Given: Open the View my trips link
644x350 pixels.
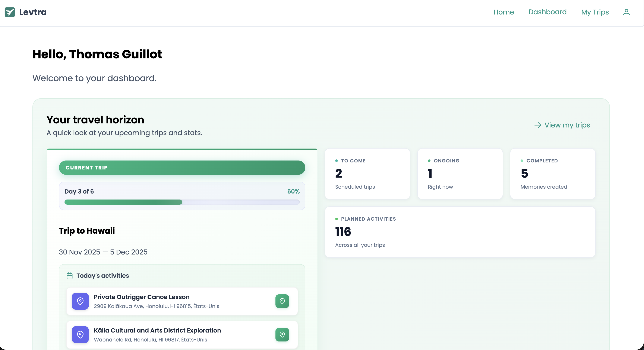Looking at the screenshot, I should [x=567, y=126].
